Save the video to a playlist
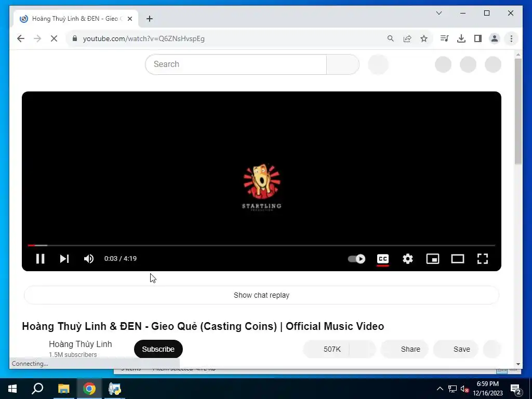This screenshot has width=532, height=399. (x=456, y=349)
